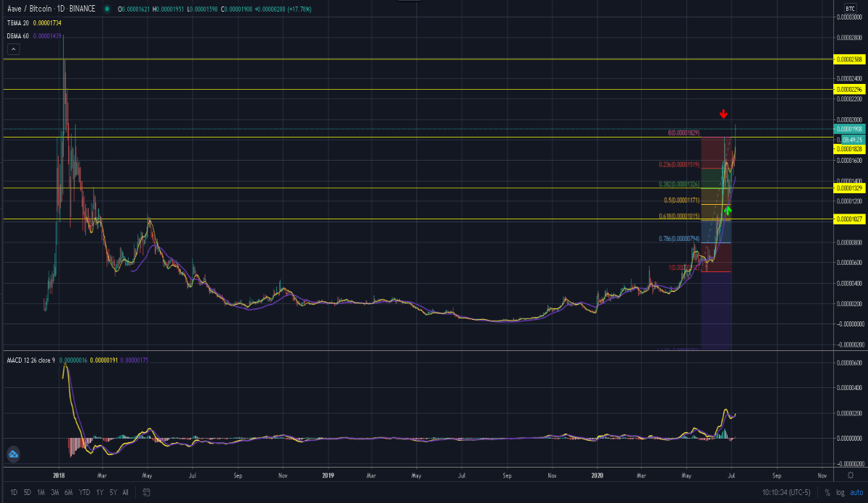Set the chart range to 1M
The image size is (868, 503).
pyautogui.click(x=41, y=492)
